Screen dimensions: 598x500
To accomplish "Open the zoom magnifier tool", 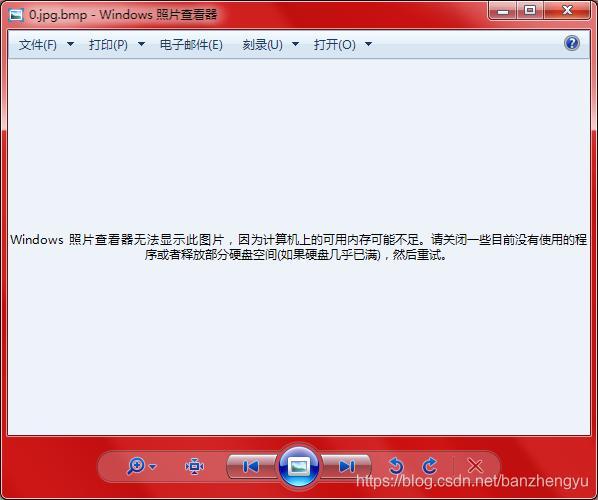I will pyautogui.click(x=136, y=466).
